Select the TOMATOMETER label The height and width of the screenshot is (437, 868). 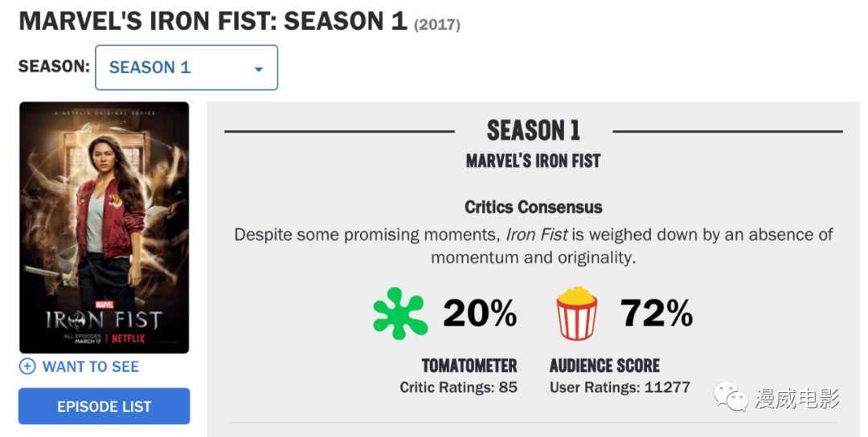click(469, 366)
